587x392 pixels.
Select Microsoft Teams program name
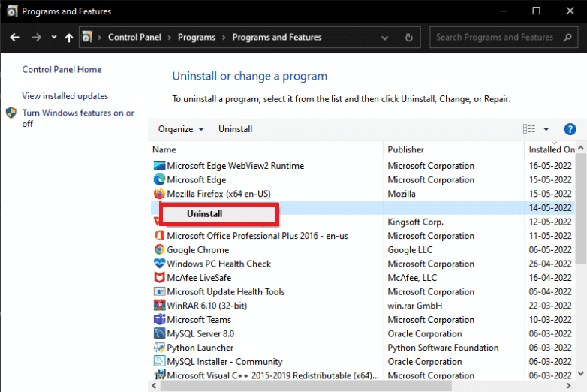[x=199, y=320]
